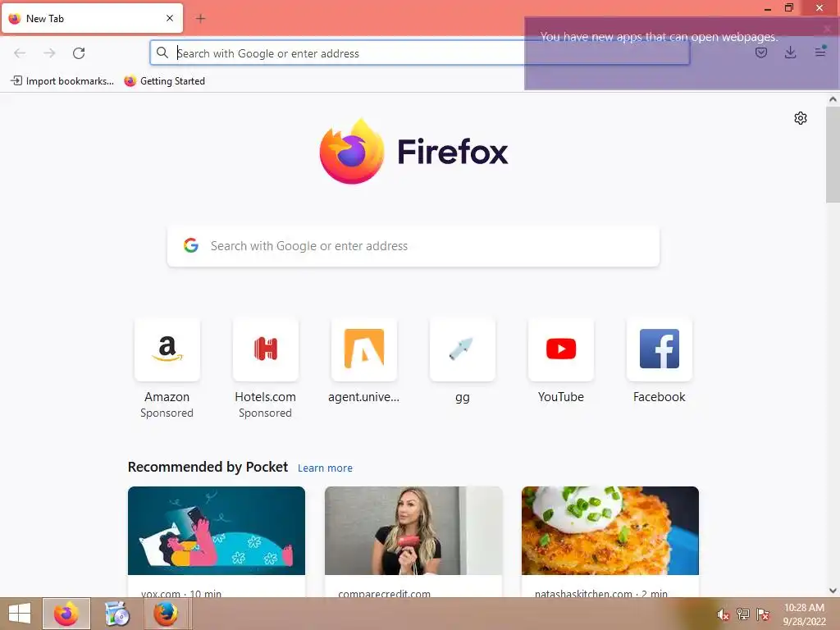
Task: Click Import bookmarks in bookmarks toolbar
Action: (62, 81)
